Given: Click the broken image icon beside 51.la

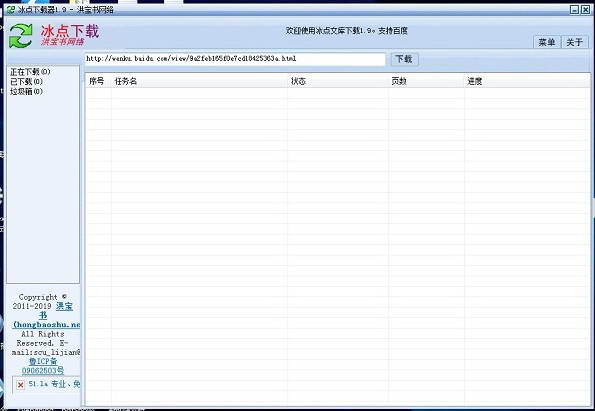Looking at the screenshot, I should [x=20, y=385].
